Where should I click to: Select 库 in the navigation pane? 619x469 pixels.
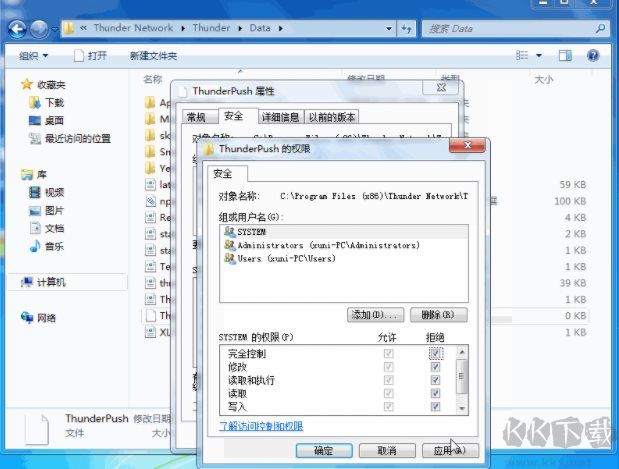pyautogui.click(x=34, y=174)
